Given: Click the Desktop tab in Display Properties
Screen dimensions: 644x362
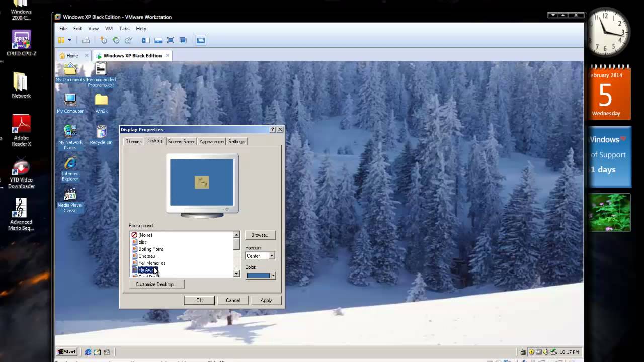Looking at the screenshot, I should (x=154, y=141).
